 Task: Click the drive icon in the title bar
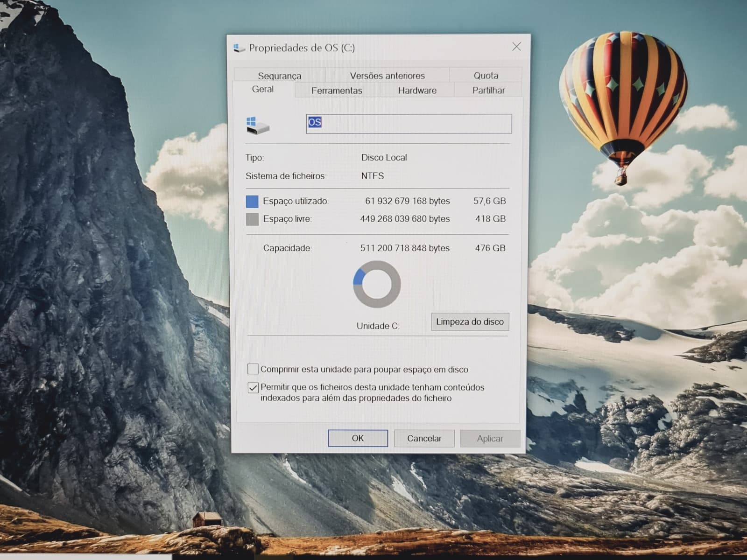[x=239, y=48]
